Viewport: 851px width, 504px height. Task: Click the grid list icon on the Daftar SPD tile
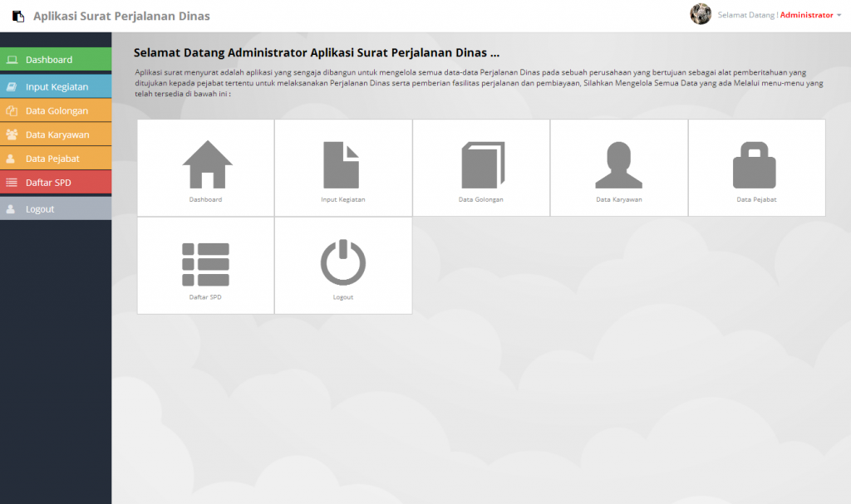tap(204, 261)
